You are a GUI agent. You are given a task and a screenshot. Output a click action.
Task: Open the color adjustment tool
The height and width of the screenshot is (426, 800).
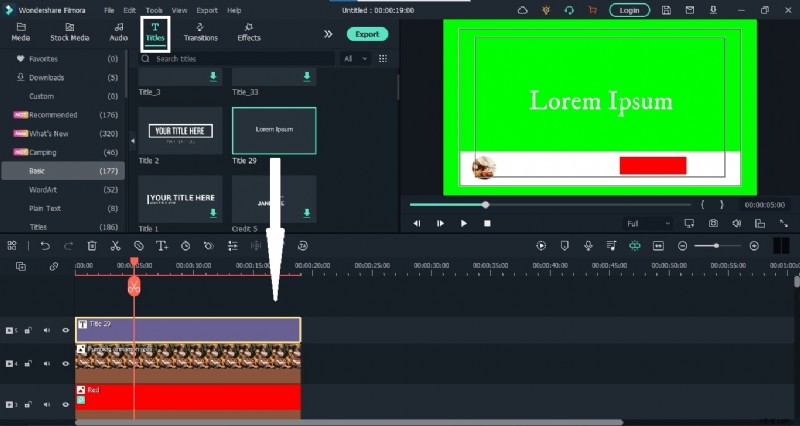pyautogui.click(x=209, y=246)
